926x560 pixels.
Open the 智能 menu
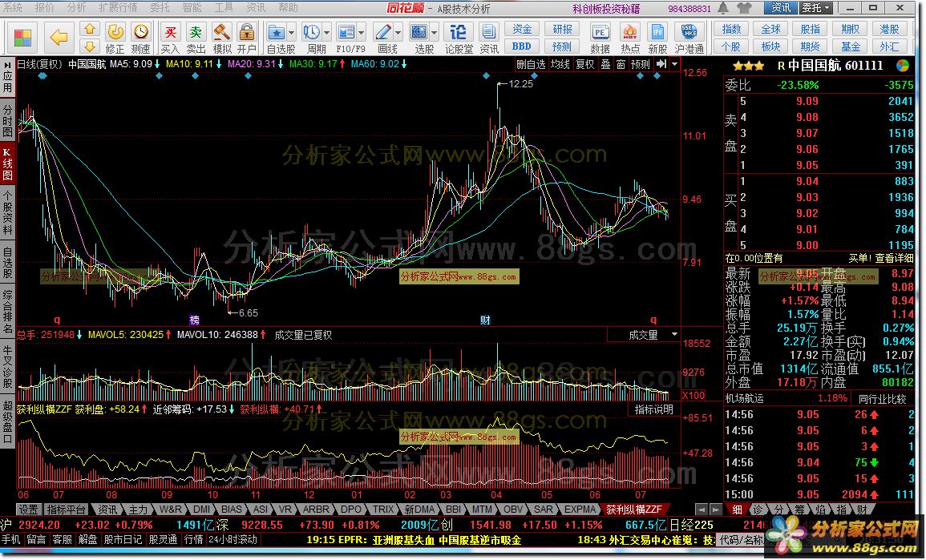192,7
